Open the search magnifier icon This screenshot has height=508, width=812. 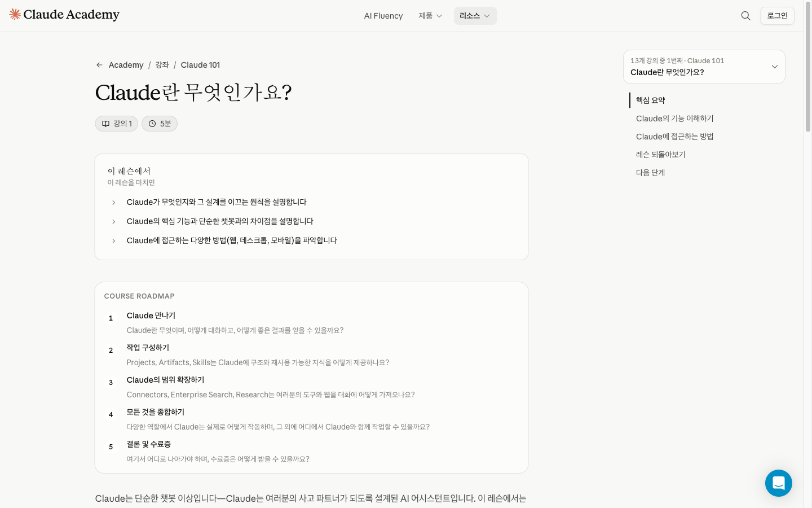coord(745,16)
